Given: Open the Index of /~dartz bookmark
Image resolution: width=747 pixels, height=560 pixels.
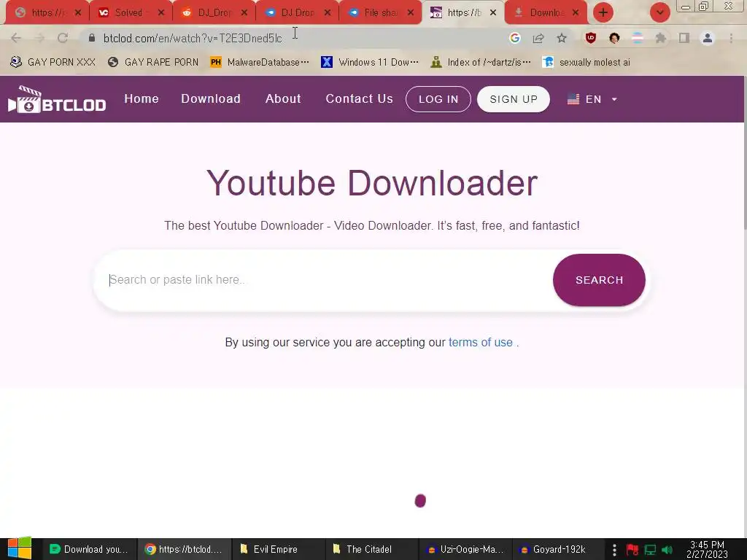Looking at the screenshot, I should click(x=480, y=62).
